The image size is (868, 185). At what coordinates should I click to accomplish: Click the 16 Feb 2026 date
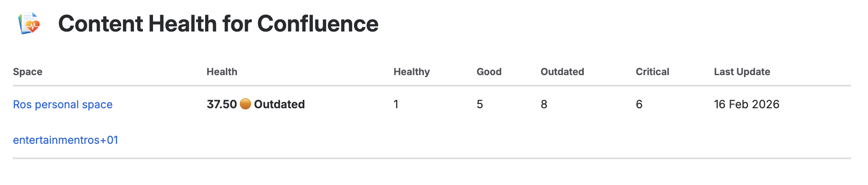click(x=746, y=104)
